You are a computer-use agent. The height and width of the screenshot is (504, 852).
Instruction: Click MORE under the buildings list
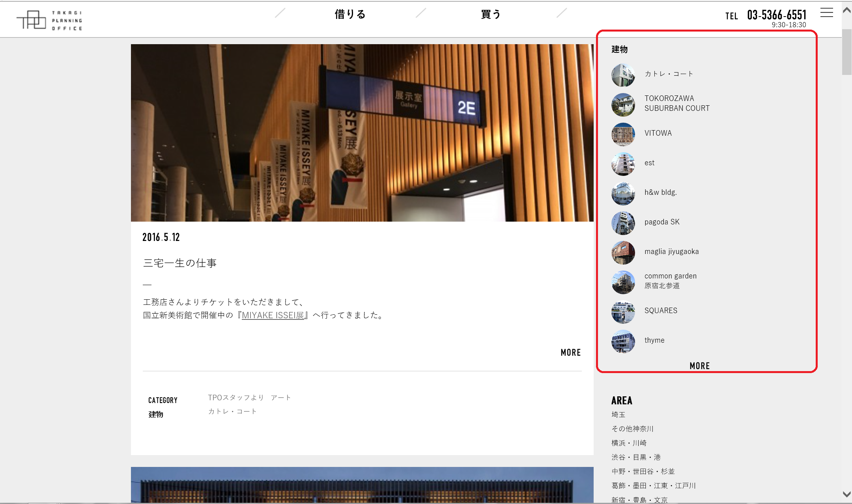coord(700,366)
